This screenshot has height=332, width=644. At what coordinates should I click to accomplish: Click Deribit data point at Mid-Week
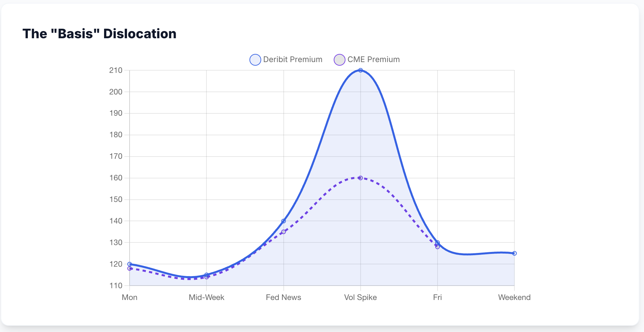click(206, 275)
